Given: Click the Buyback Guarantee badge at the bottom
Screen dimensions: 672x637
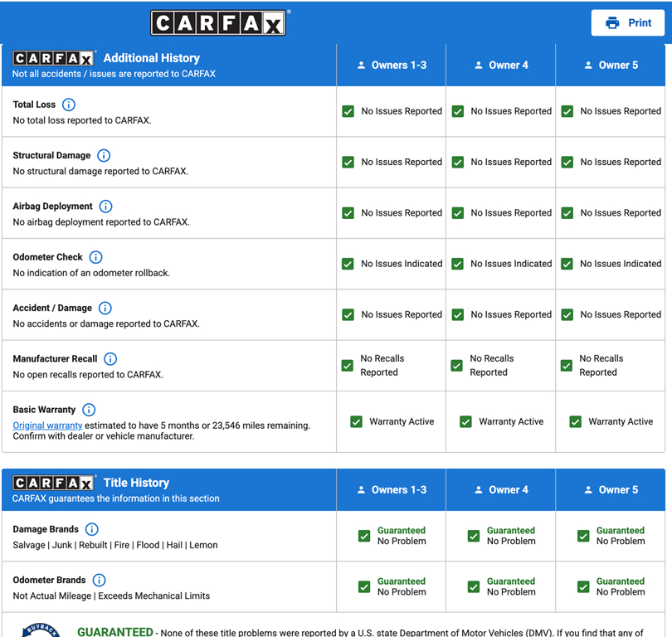Looking at the screenshot, I should coord(40,630).
